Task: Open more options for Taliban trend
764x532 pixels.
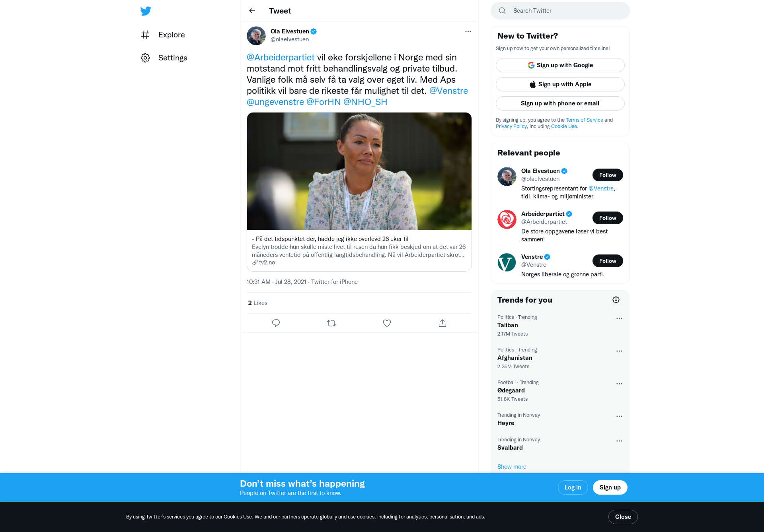Action: pyautogui.click(x=619, y=318)
